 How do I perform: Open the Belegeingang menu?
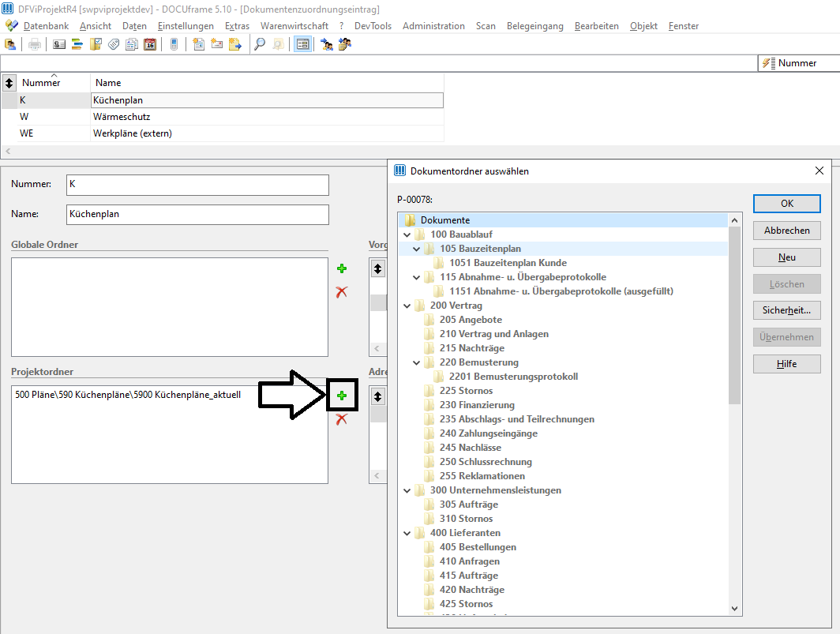(x=534, y=26)
